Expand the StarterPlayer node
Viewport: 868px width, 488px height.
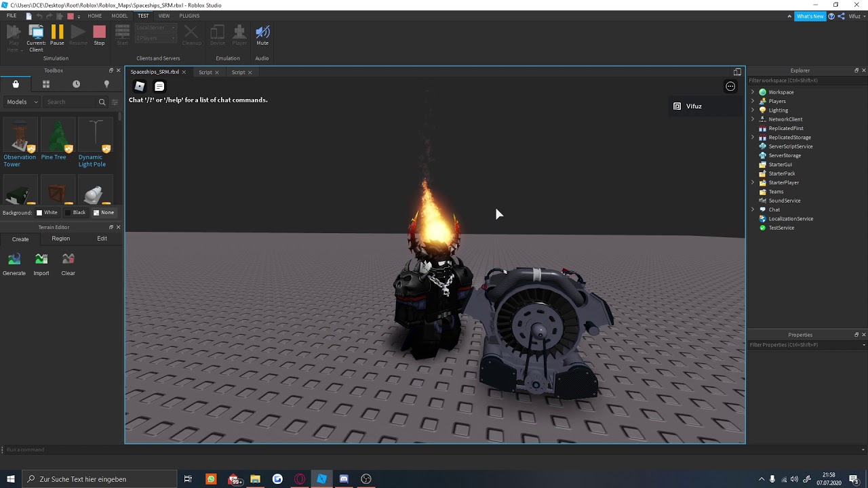pos(752,182)
